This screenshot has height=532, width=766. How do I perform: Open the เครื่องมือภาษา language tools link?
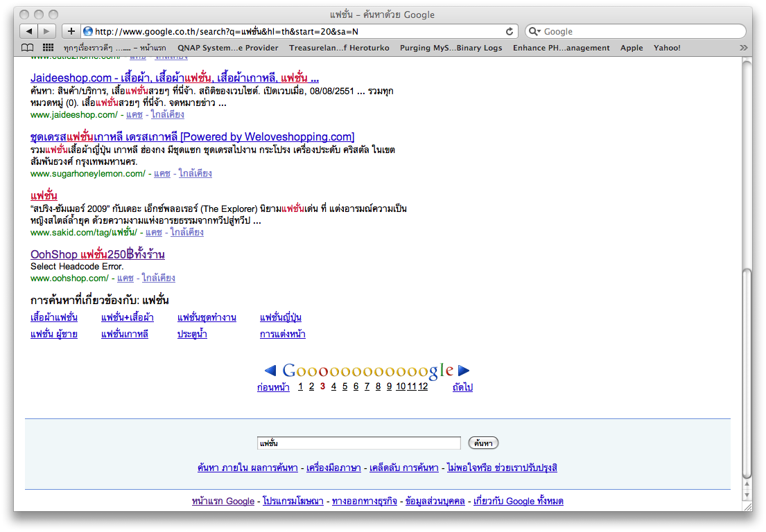[333, 468]
